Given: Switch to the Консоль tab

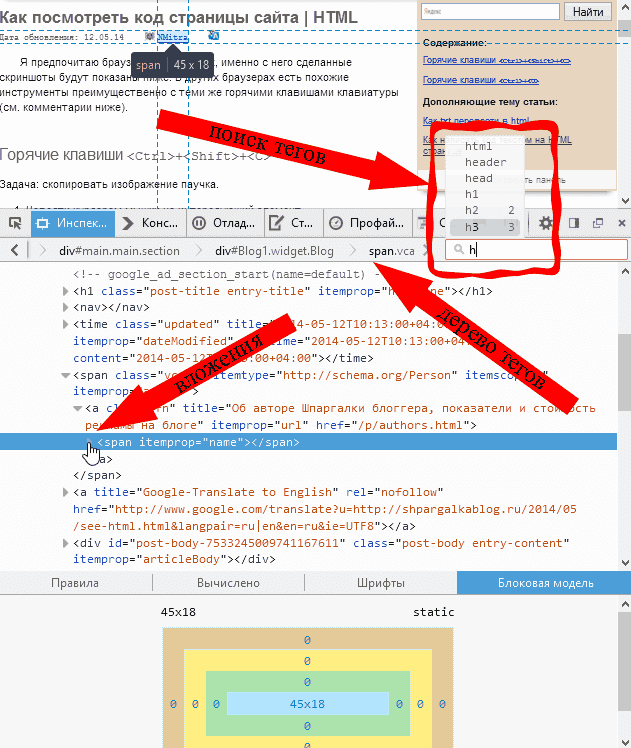Looking at the screenshot, I should 150,223.
